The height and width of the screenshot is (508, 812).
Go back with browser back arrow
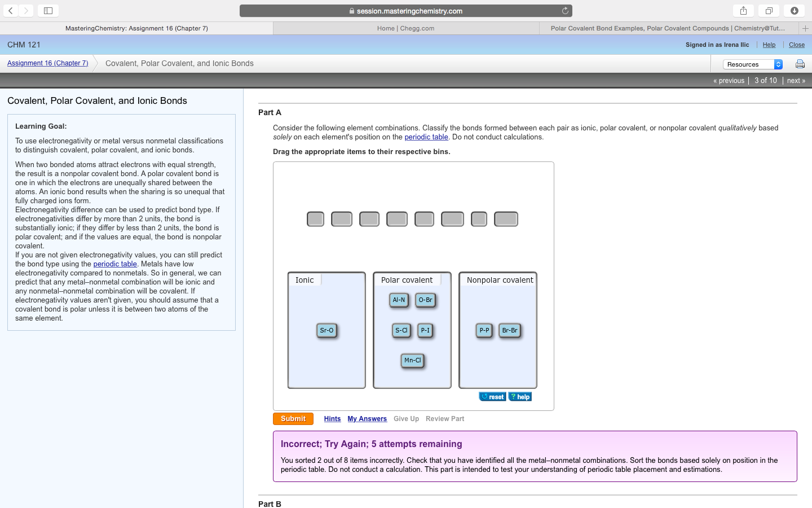(x=11, y=11)
